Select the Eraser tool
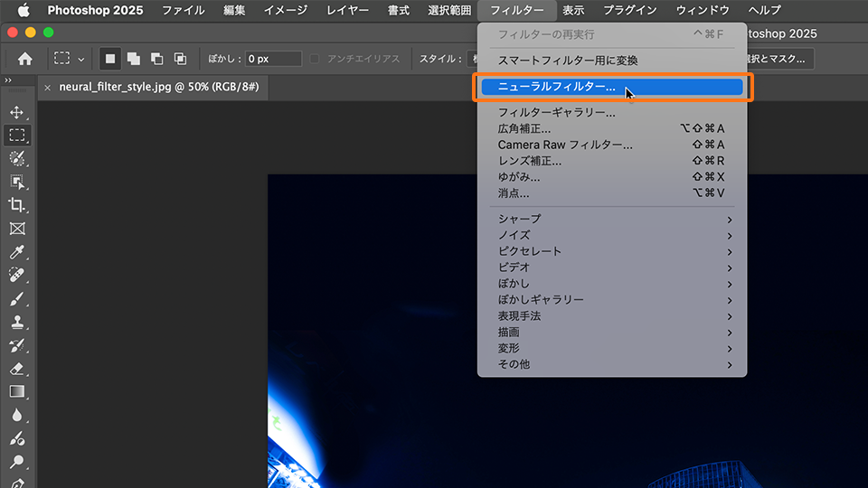868x488 pixels. (16, 369)
